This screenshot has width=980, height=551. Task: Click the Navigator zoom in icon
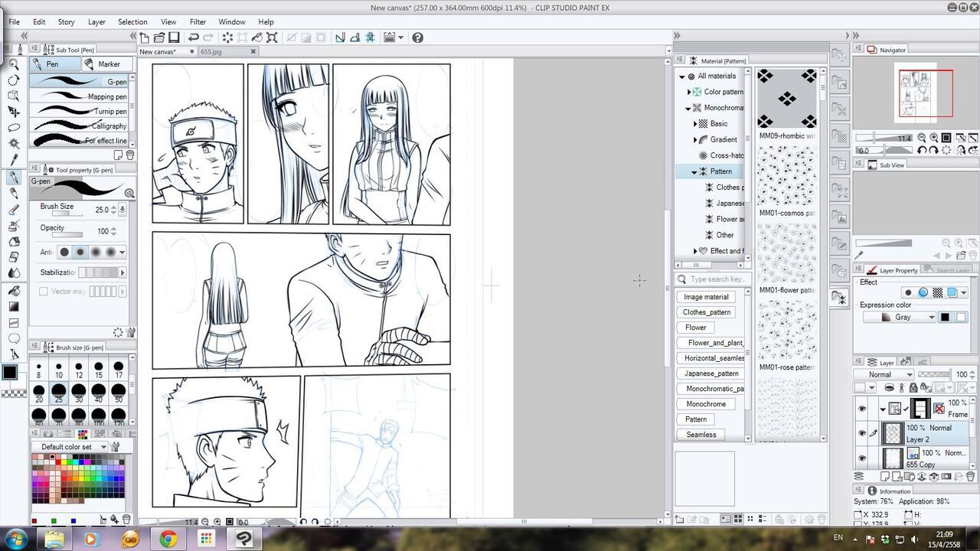(935, 138)
